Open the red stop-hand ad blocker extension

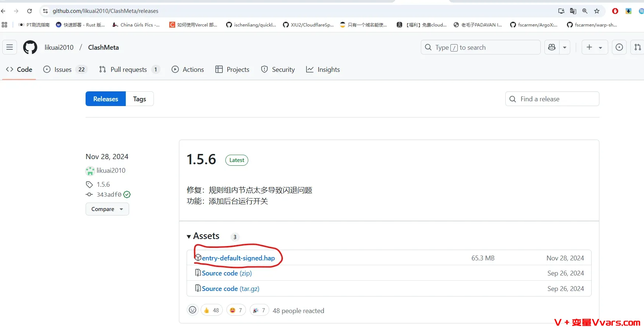(x=615, y=11)
